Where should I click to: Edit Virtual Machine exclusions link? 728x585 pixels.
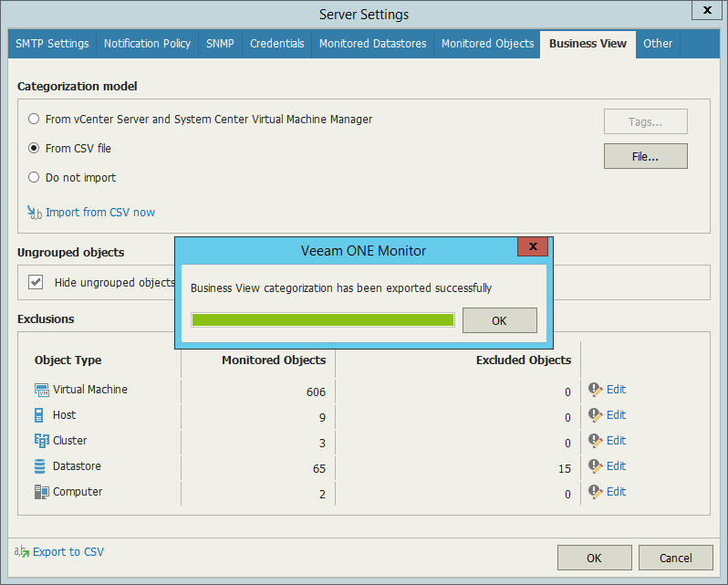click(616, 390)
